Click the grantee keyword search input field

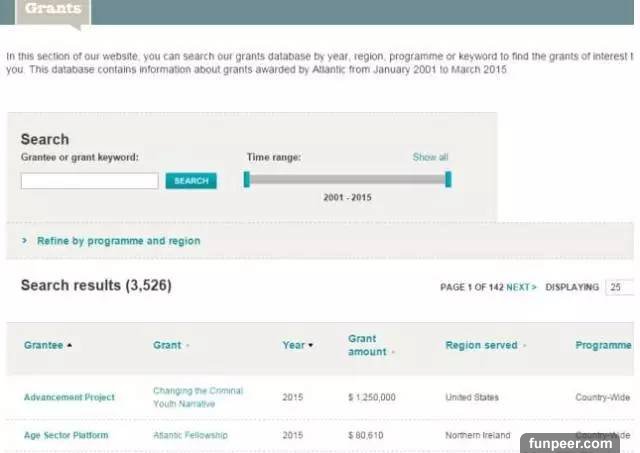click(x=90, y=181)
